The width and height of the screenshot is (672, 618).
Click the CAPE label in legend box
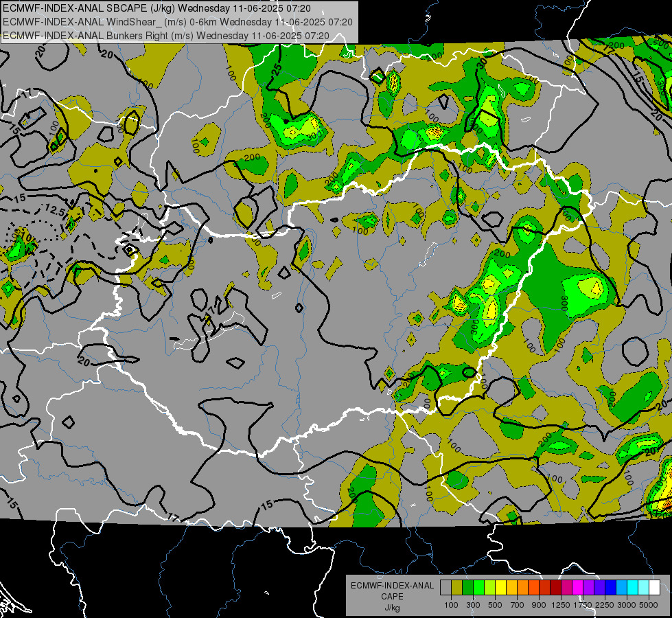click(x=392, y=597)
